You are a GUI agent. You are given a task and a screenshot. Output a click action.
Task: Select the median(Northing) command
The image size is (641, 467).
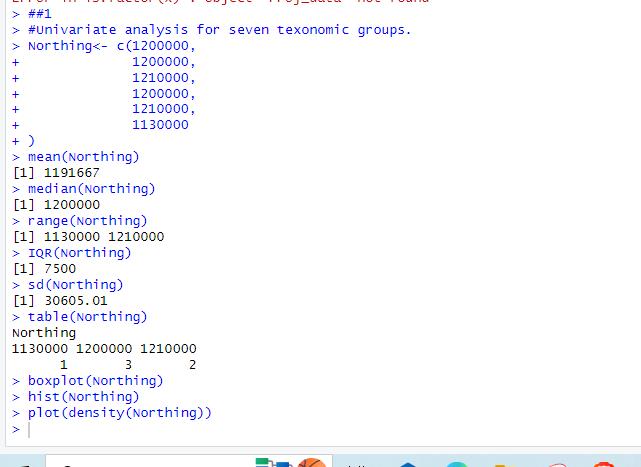click(92, 189)
